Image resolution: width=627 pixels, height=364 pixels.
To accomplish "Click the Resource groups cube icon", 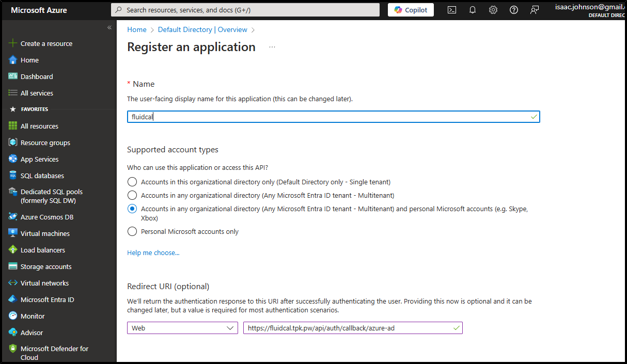I will point(13,143).
